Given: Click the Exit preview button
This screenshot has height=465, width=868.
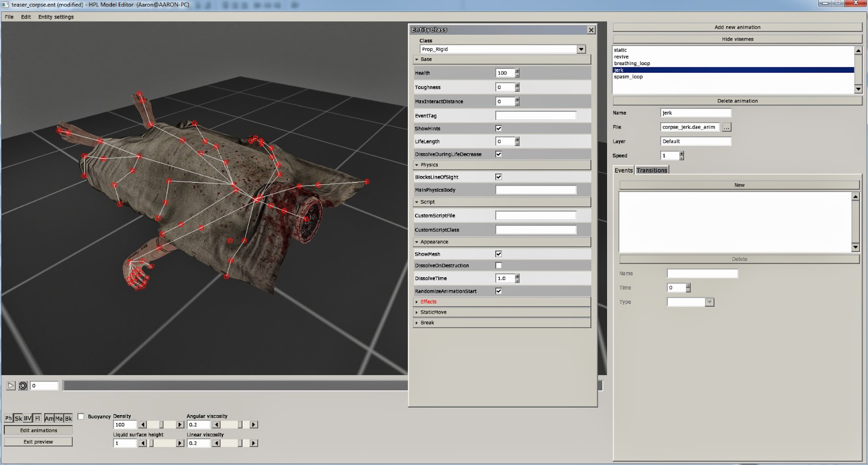Looking at the screenshot, I should pos(39,442).
